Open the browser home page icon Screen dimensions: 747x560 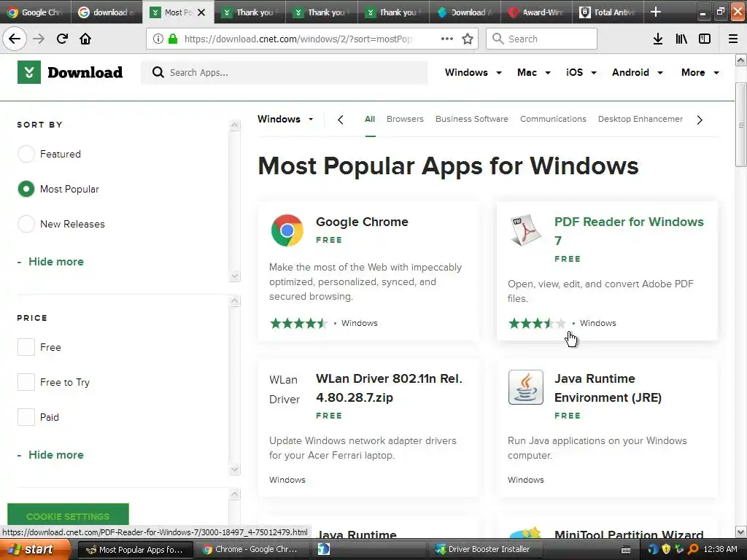pyautogui.click(x=85, y=39)
